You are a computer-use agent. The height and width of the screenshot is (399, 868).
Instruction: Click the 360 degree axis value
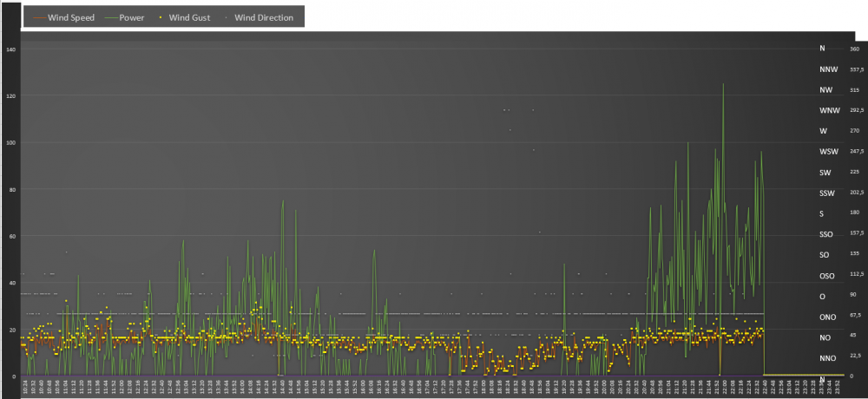click(x=854, y=49)
